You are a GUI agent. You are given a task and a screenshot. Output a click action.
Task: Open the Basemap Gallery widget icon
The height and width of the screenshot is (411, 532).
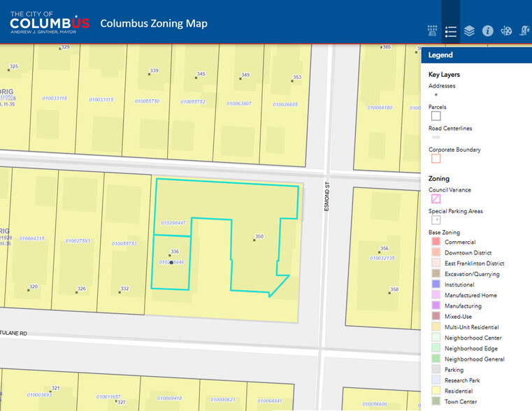432,31
